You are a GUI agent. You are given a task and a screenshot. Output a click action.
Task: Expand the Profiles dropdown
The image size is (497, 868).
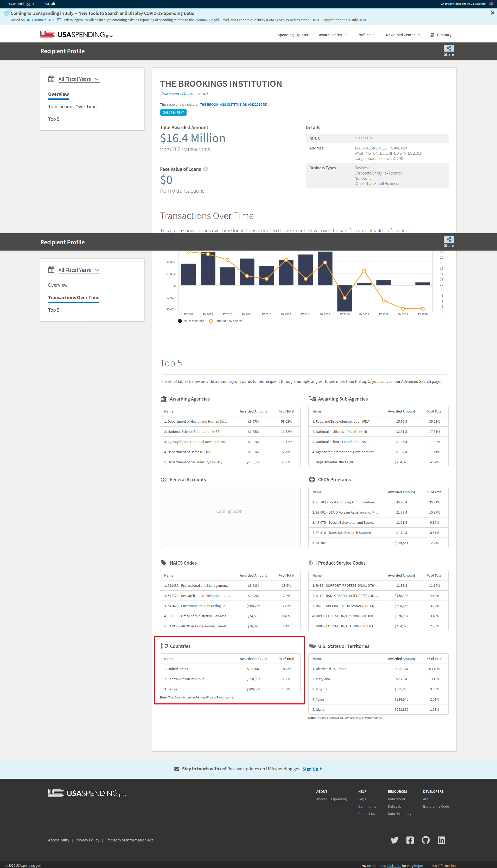click(x=366, y=35)
